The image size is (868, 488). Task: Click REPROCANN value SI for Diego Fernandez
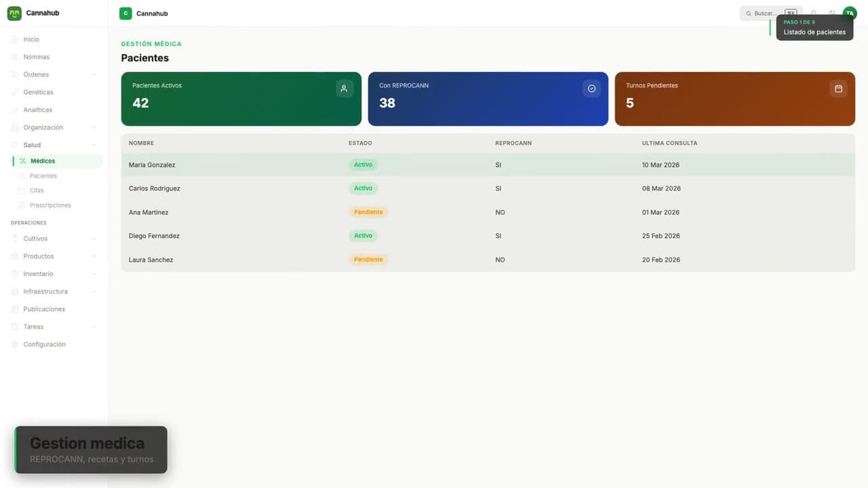pyautogui.click(x=498, y=236)
